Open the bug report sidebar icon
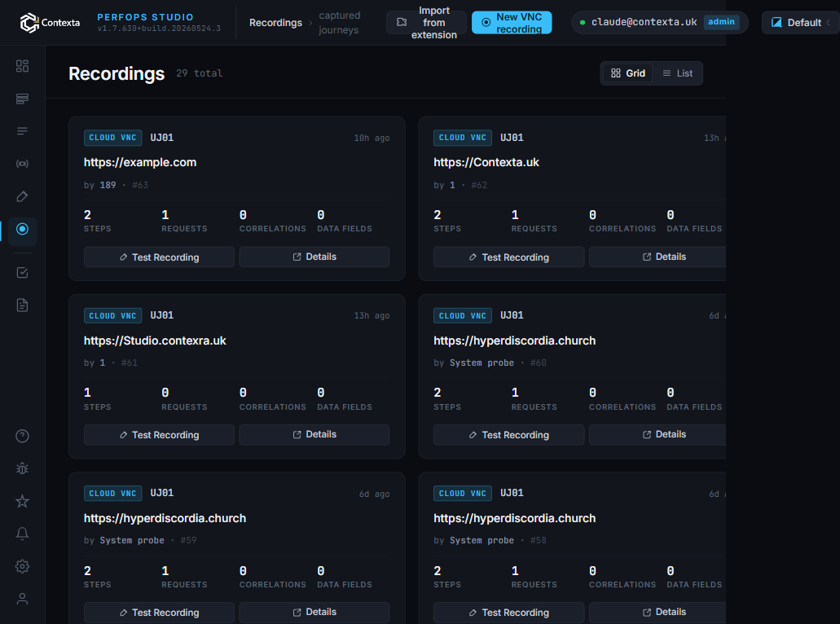Image resolution: width=840 pixels, height=624 pixels. tap(22, 468)
